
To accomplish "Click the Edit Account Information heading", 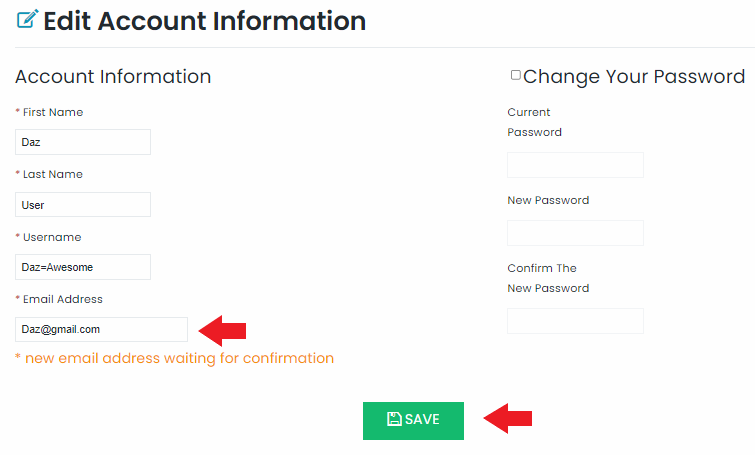I will tap(205, 21).
